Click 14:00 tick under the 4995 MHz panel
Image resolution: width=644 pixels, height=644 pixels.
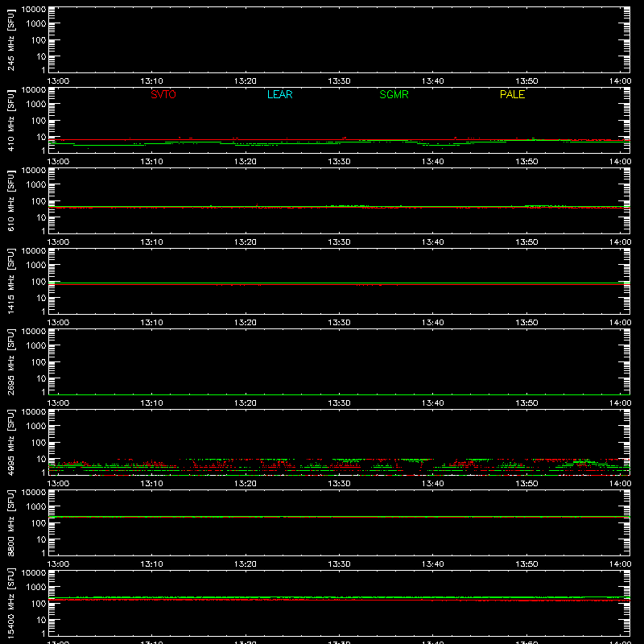[x=620, y=484]
